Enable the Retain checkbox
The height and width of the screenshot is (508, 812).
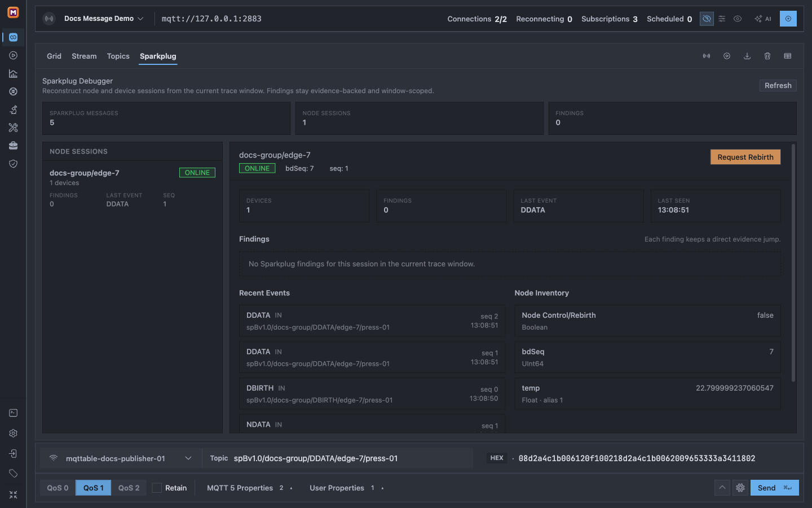coord(157,488)
